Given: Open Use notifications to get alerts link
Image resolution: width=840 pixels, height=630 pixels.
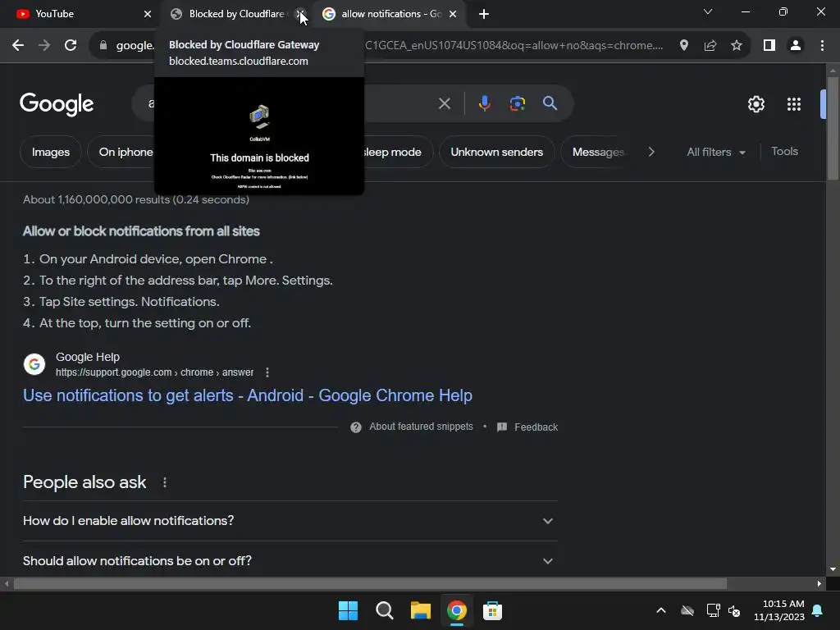Looking at the screenshot, I should [x=248, y=395].
